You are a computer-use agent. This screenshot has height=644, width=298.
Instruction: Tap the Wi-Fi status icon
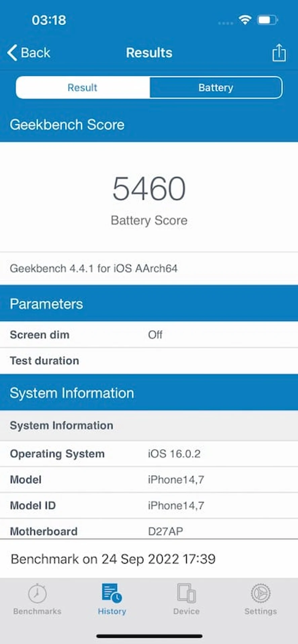pyautogui.click(x=245, y=20)
